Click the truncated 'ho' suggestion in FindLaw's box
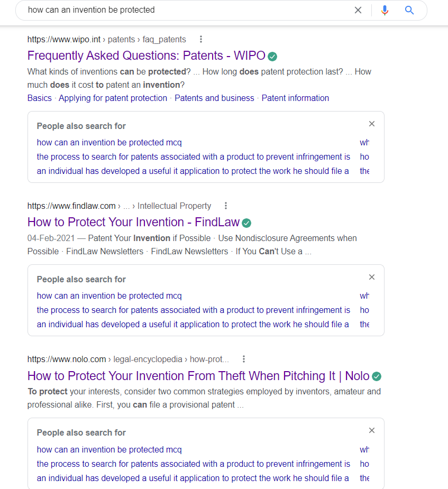Viewport: 448px width, 489px height. tap(364, 310)
